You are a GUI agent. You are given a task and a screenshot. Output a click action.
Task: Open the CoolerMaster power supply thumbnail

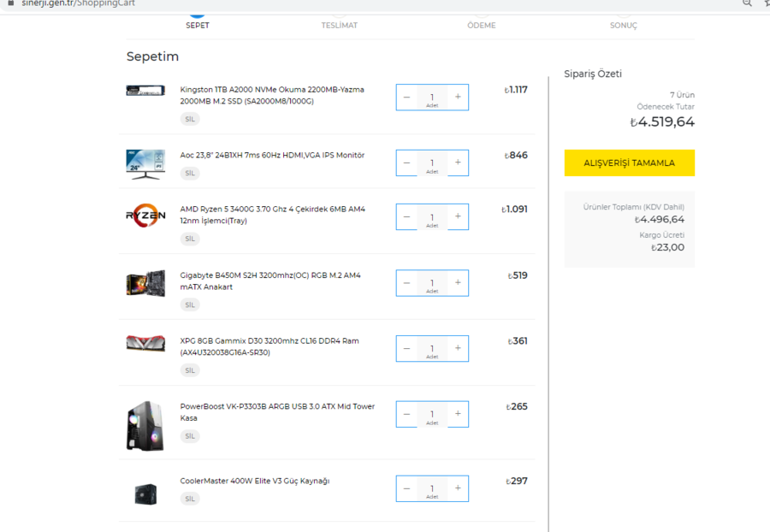(x=145, y=494)
